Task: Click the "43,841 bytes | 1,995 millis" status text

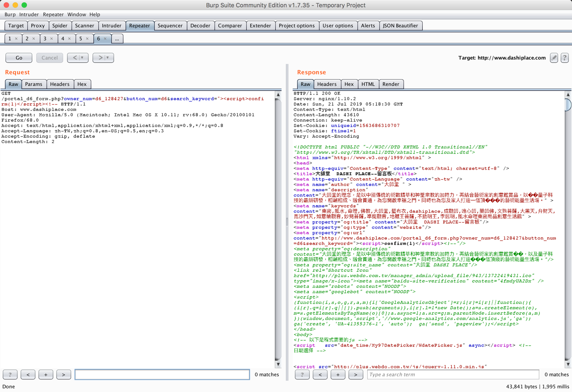Action: 538,387
